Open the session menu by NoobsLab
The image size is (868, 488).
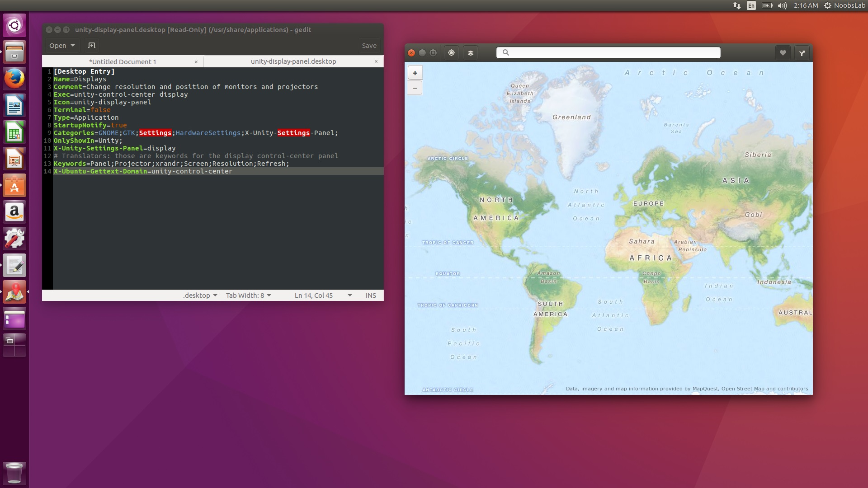pyautogui.click(x=844, y=5)
